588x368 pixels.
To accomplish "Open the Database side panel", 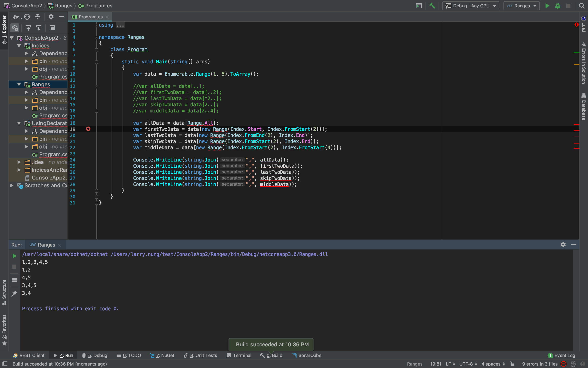I will coord(584,107).
